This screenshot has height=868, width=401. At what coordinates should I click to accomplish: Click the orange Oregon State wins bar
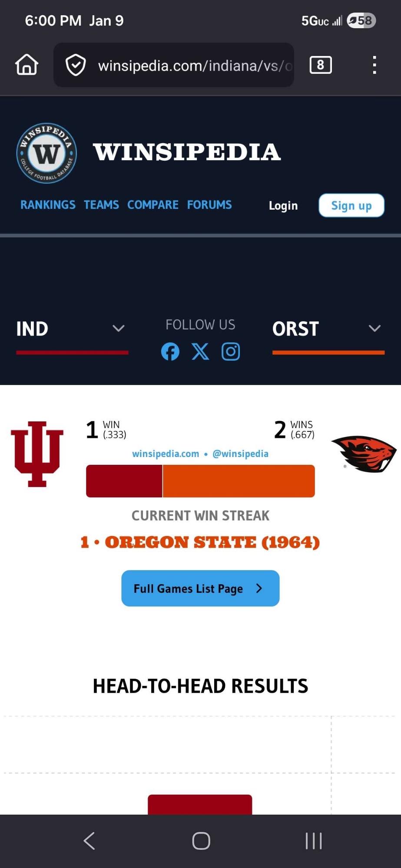click(x=239, y=481)
